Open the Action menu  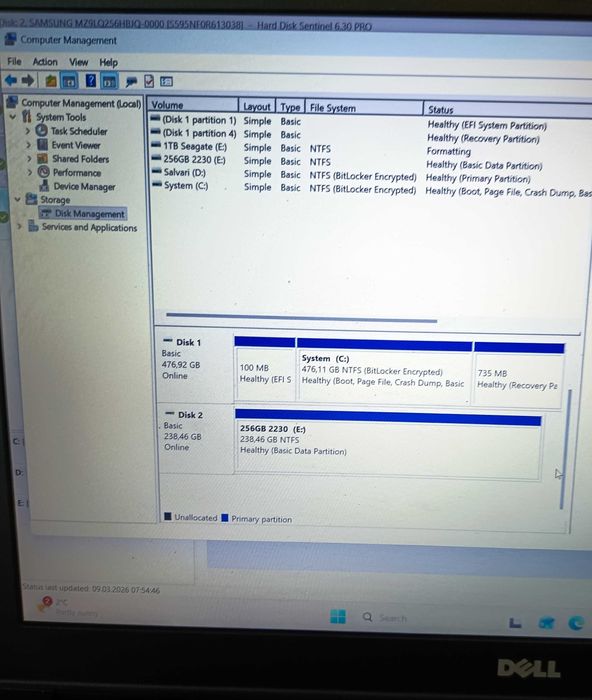pyautogui.click(x=45, y=62)
